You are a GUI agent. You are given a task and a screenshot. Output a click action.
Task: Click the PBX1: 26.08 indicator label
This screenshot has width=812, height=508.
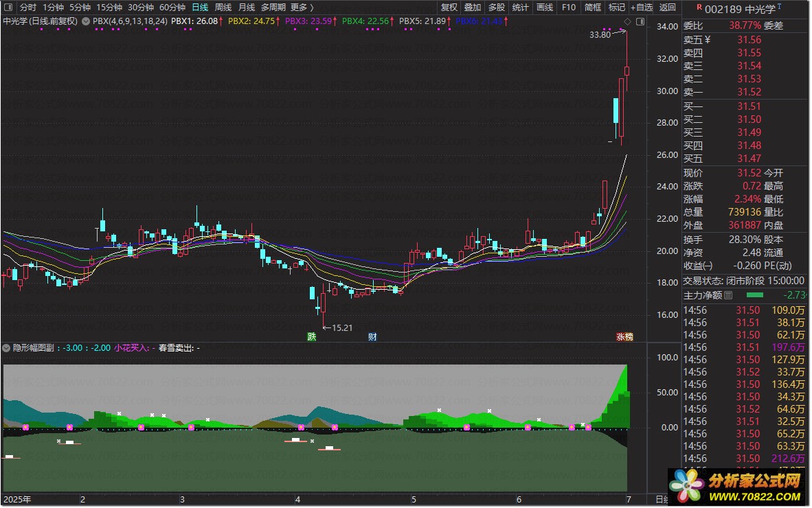pyautogui.click(x=194, y=21)
